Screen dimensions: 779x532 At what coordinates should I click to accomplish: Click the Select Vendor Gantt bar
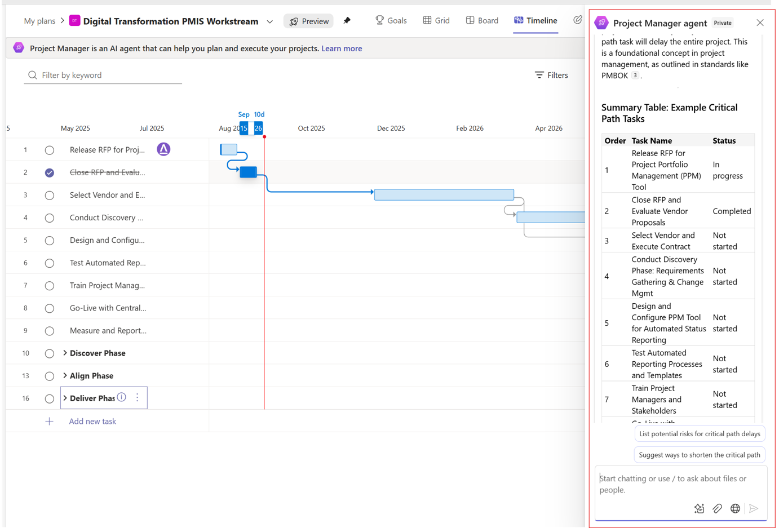tap(444, 194)
